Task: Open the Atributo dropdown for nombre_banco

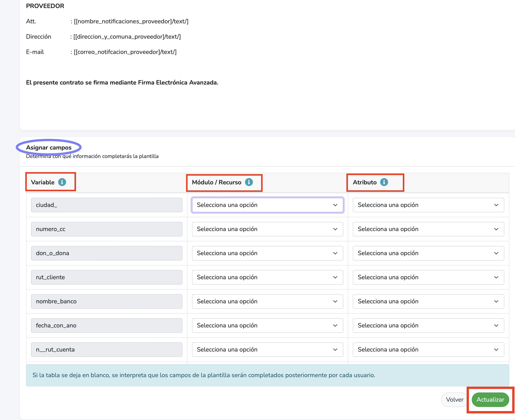Action: pos(428,301)
